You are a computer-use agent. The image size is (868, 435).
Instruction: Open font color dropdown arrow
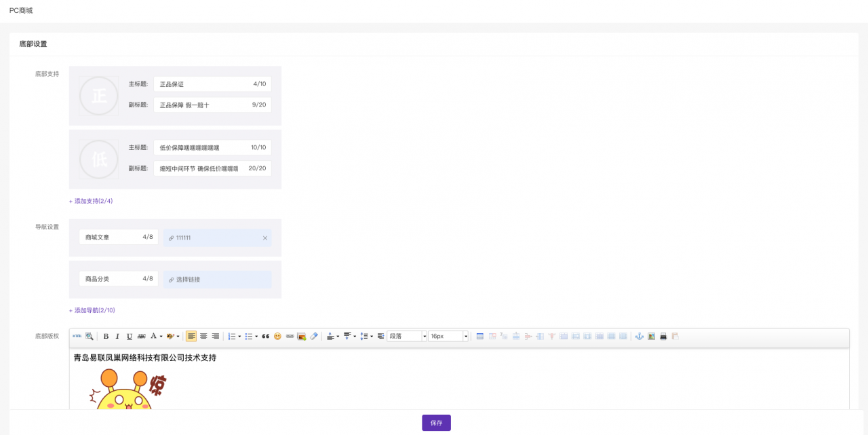click(x=161, y=336)
